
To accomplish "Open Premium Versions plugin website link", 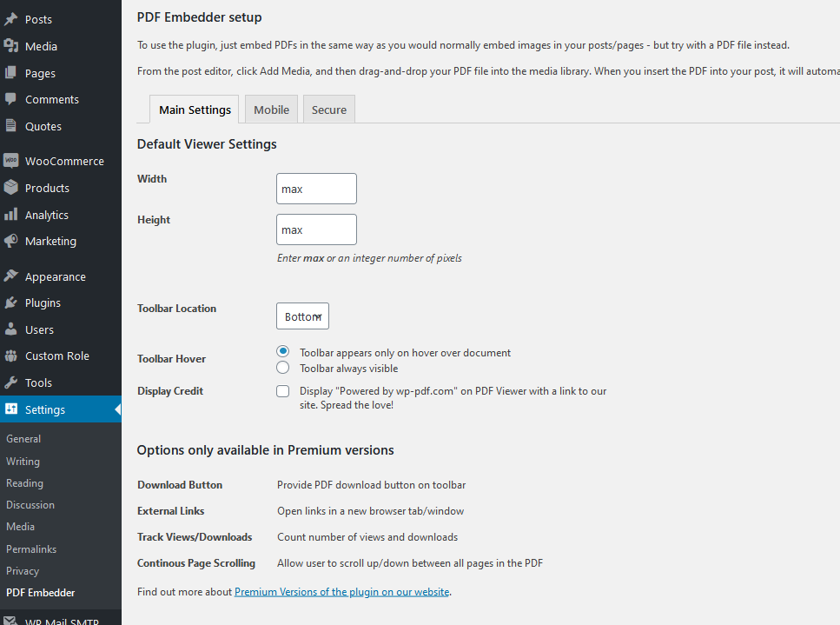I will [x=341, y=592].
